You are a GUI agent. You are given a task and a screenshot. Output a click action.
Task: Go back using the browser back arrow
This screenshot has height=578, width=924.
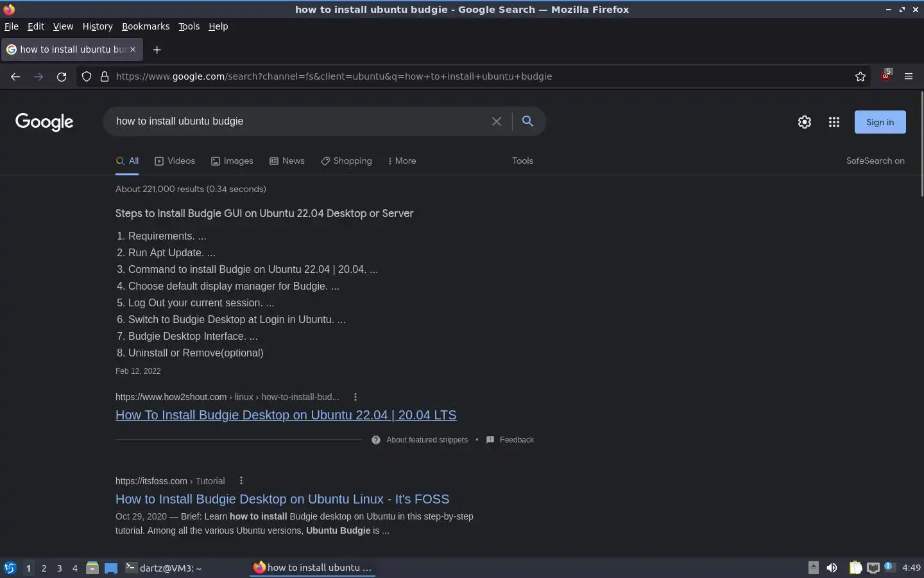coord(15,76)
